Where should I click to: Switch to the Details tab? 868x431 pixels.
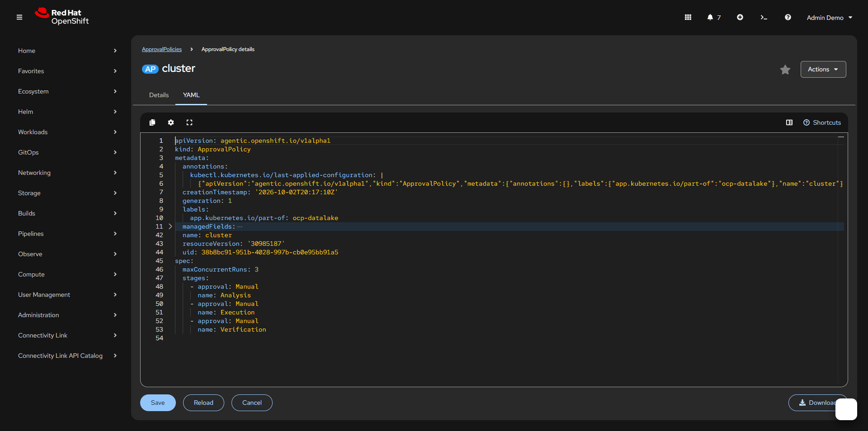(159, 95)
